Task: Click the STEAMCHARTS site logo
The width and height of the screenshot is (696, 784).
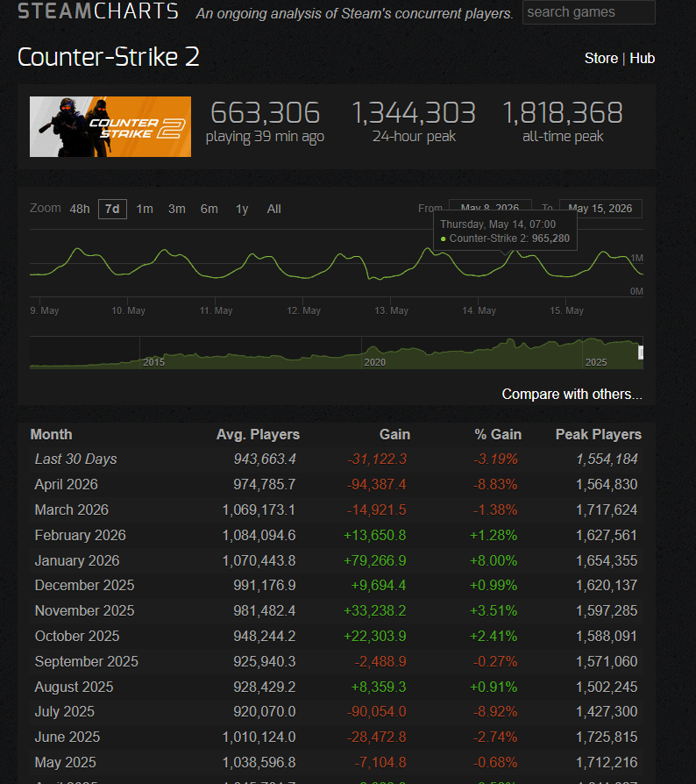Action: pos(98,11)
